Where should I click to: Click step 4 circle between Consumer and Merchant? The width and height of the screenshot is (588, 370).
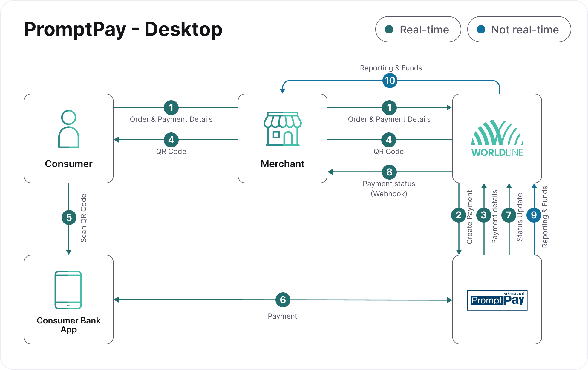pyautogui.click(x=171, y=140)
